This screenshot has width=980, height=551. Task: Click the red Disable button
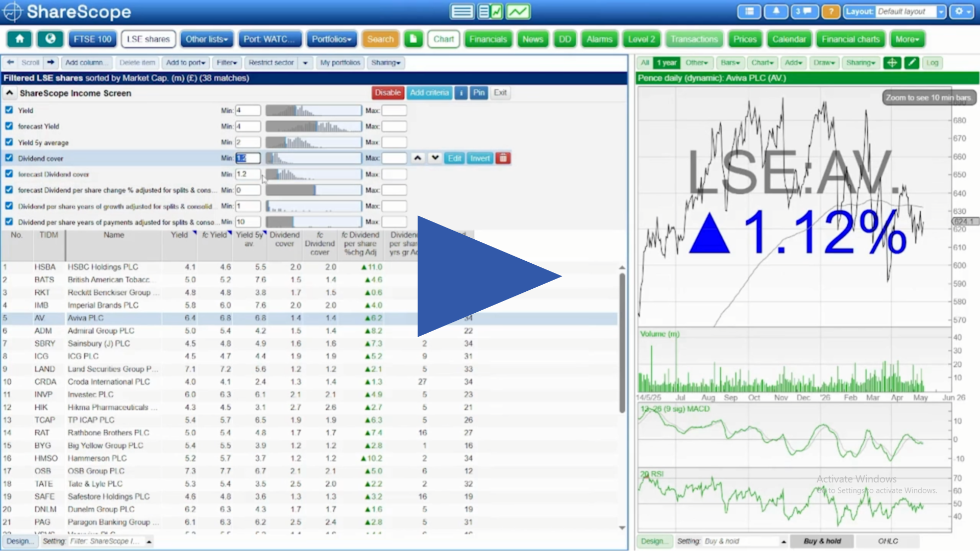pyautogui.click(x=388, y=93)
